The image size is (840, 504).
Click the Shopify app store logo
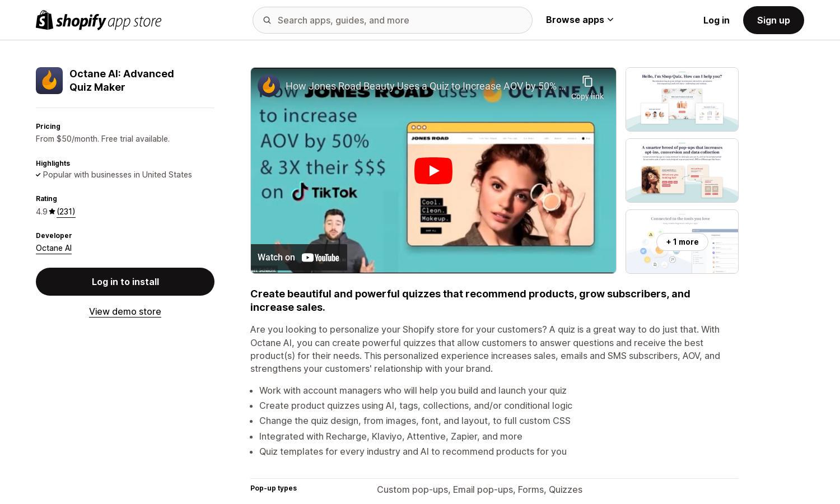99,20
